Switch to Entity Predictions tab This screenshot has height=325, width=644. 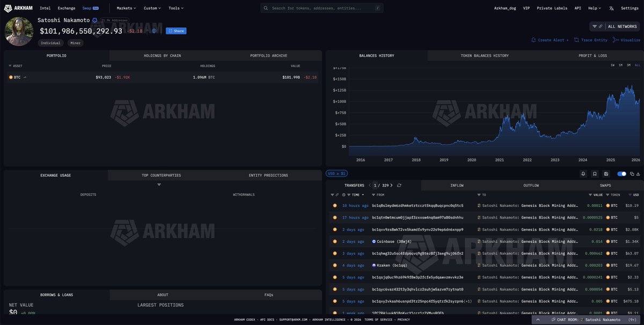coord(268,175)
